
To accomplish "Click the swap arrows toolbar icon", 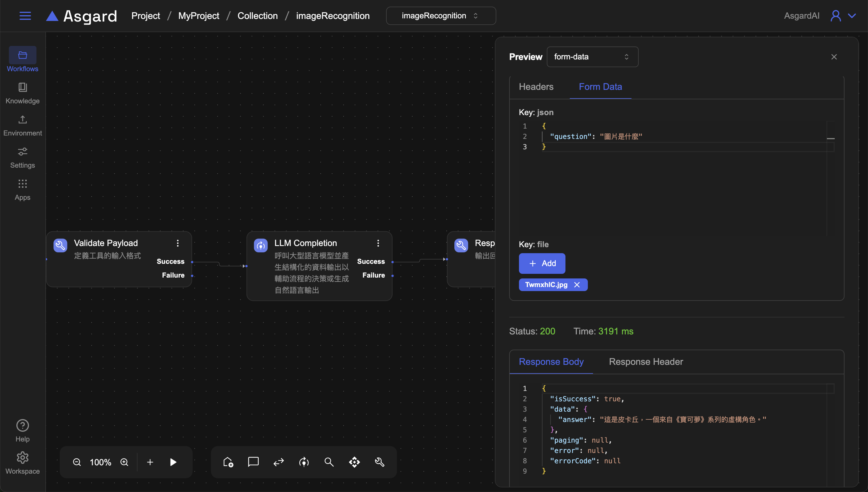I will pyautogui.click(x=278, y=462).
